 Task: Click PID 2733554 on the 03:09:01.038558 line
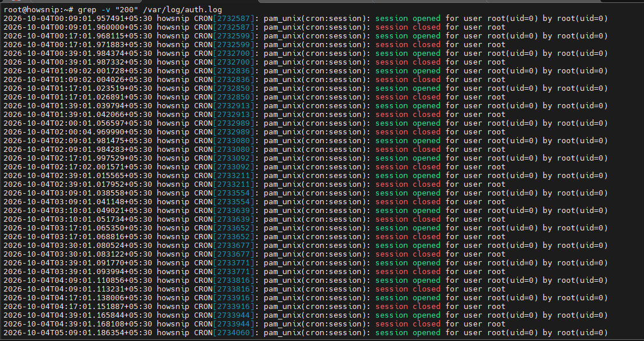(x=233, y=193)
